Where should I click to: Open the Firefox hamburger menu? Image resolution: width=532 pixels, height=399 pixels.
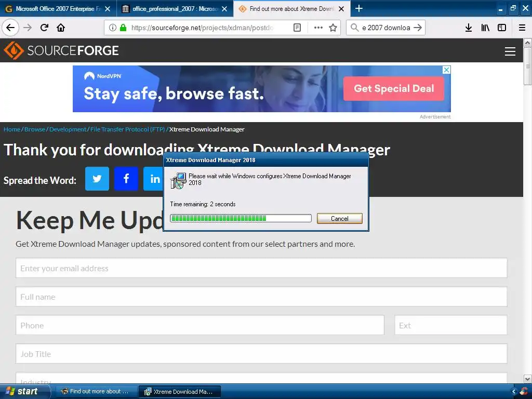coord(522,28)
